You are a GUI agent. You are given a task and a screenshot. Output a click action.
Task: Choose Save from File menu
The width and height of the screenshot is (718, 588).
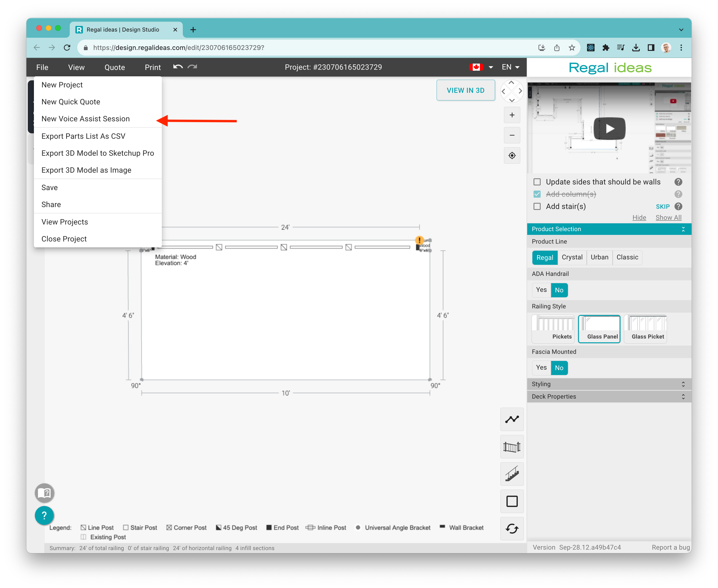click(x=98, y=188)
